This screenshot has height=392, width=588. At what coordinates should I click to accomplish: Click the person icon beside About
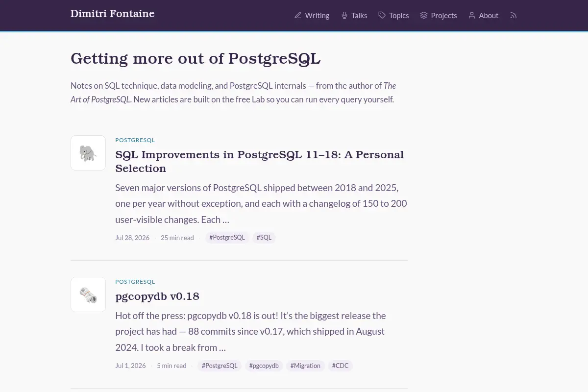click(x=472, y=15)
